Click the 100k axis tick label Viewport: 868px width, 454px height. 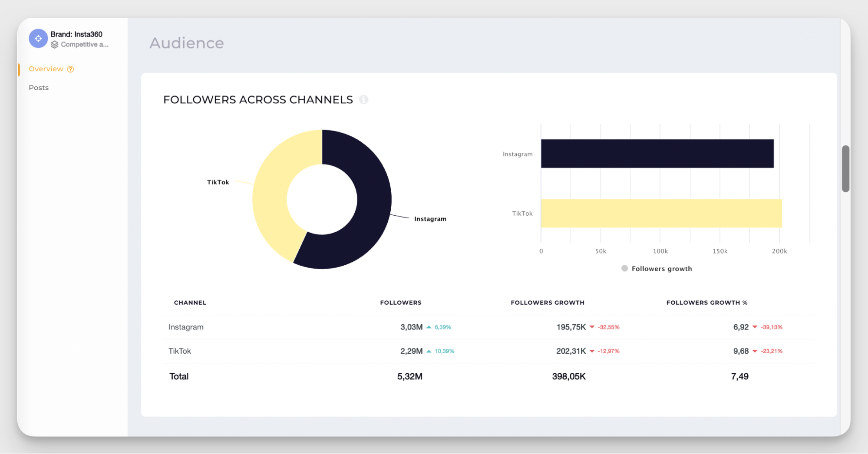[x=660, y=251]
